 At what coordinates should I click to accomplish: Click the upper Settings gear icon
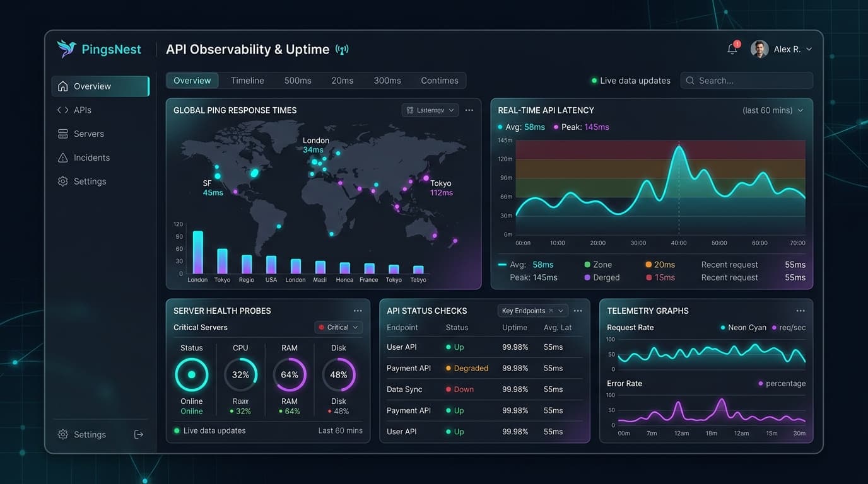click(x=62, y=181)
